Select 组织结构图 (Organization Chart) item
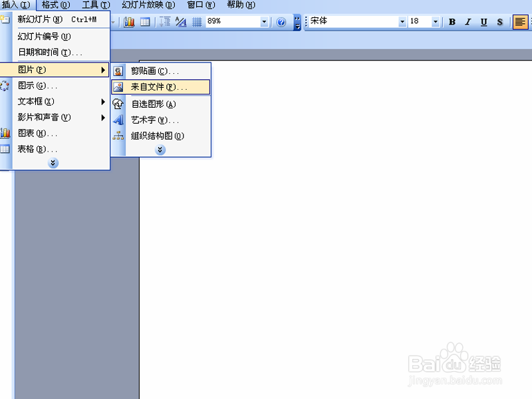This screenshot has width=532, height=399. tap(161, 136)
